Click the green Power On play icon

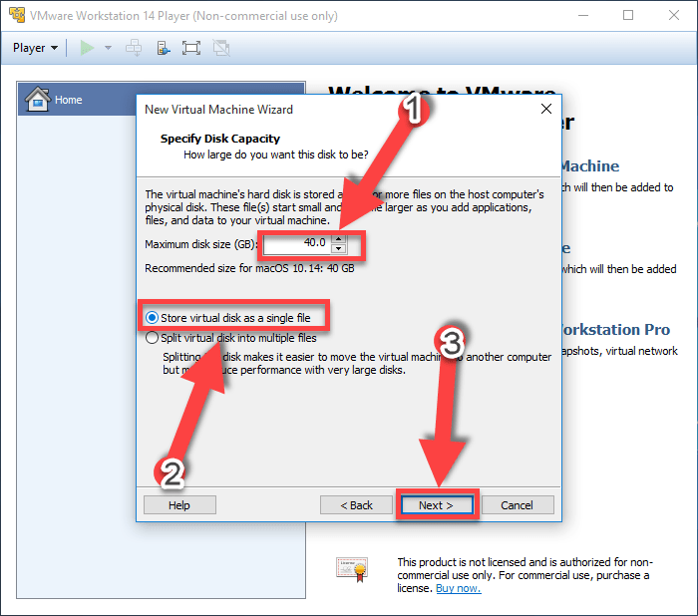coord(88,48)
